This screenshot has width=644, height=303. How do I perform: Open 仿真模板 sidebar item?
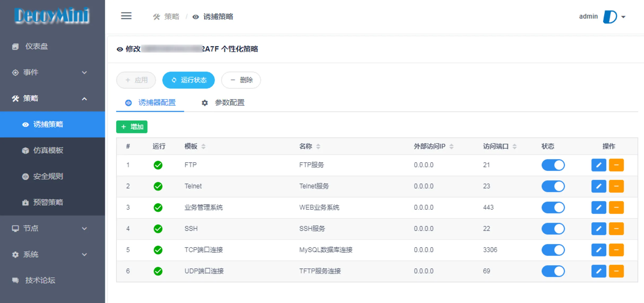pos(53,150)
